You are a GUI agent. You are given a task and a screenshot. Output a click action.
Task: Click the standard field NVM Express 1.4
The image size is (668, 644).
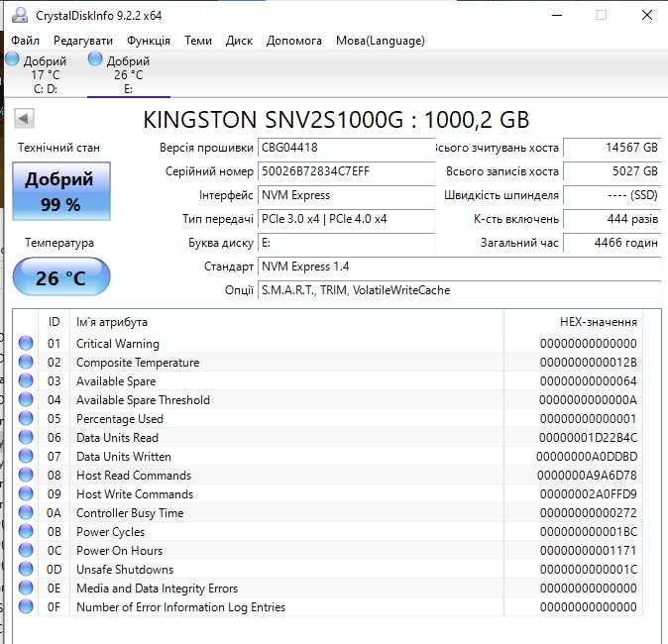point(460,267)
